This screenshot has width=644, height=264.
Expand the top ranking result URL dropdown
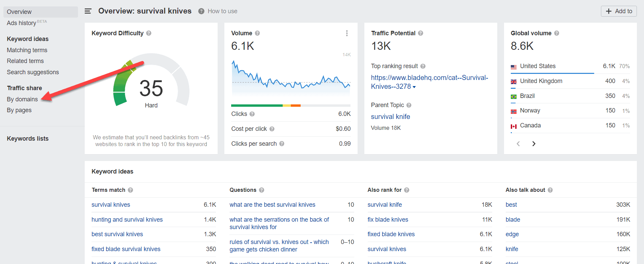click(414, 87)
